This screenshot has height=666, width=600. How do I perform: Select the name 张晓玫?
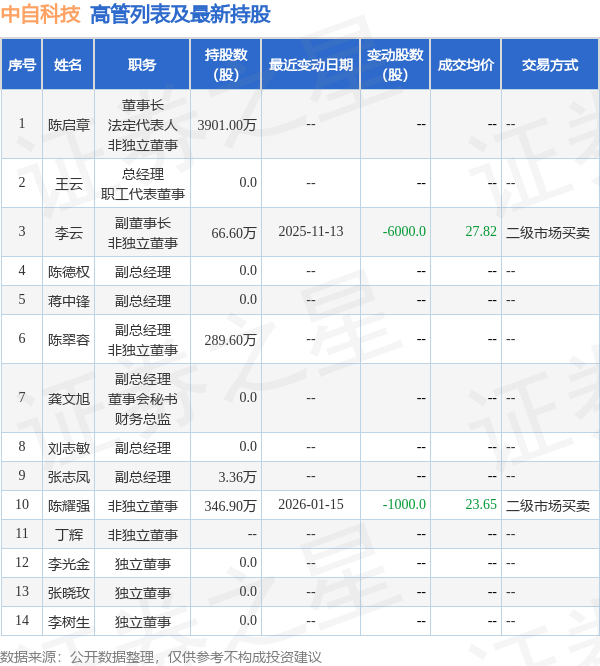[x=69, y=593]
